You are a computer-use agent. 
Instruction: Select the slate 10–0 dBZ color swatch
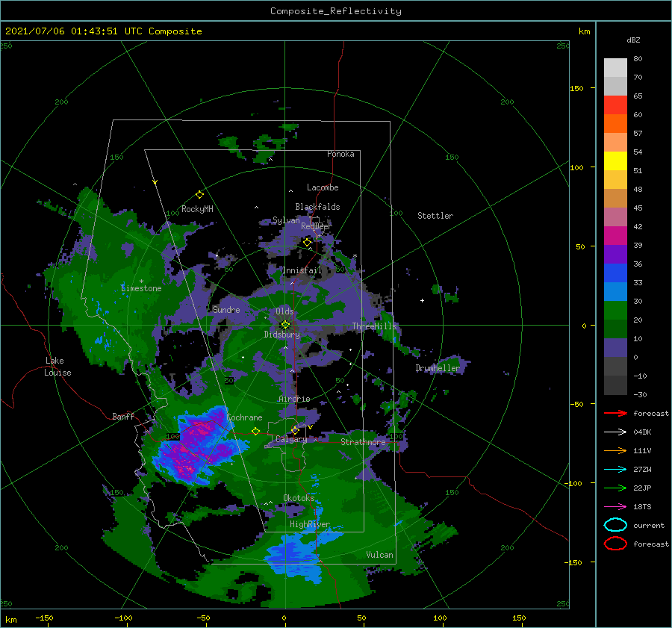(x=615, y=348)
